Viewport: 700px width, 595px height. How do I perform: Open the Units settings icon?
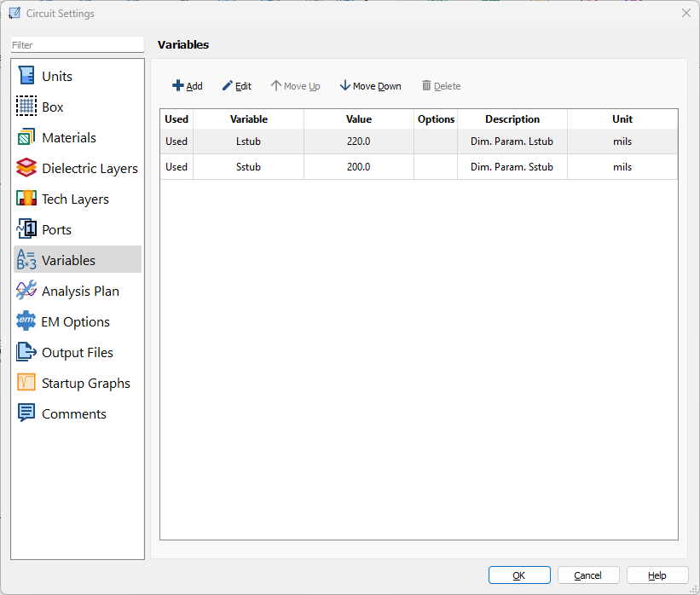pos(26,75)
